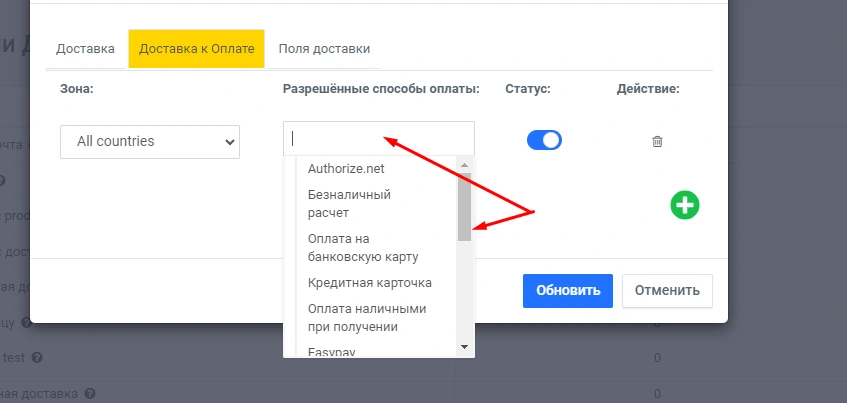Switch to the Доставка tab
The width and height of the screenshot is (847, 403).
[85, 48]
